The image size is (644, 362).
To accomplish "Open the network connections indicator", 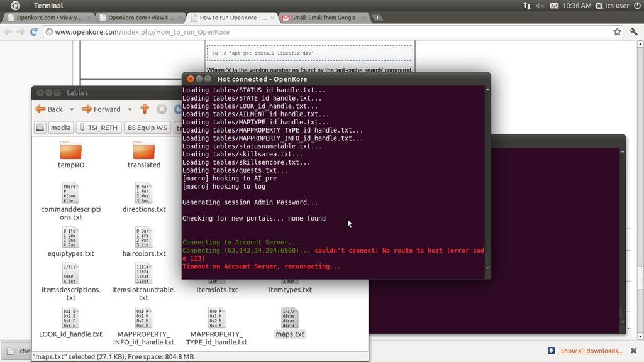I will pyautogui.click(x=527, y=5).
